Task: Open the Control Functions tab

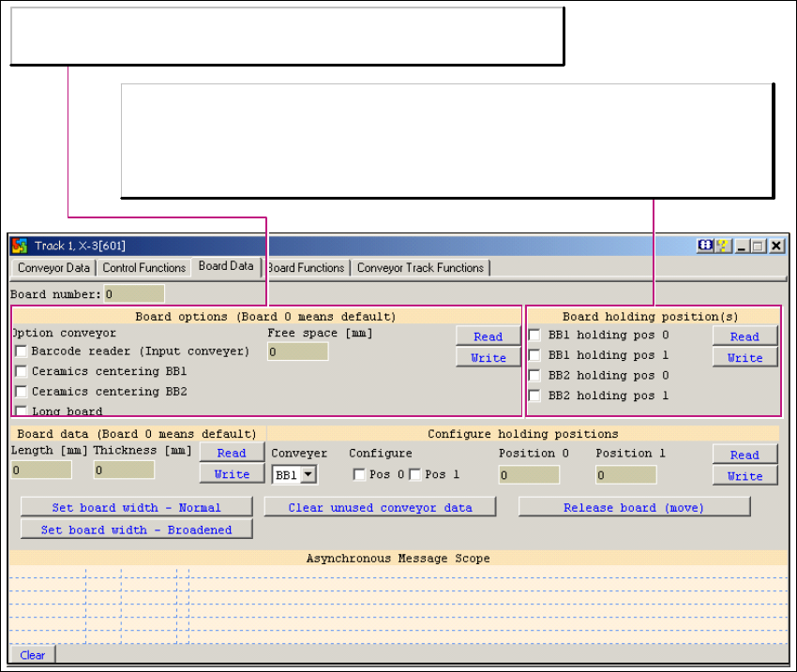Action: [144, 268]
